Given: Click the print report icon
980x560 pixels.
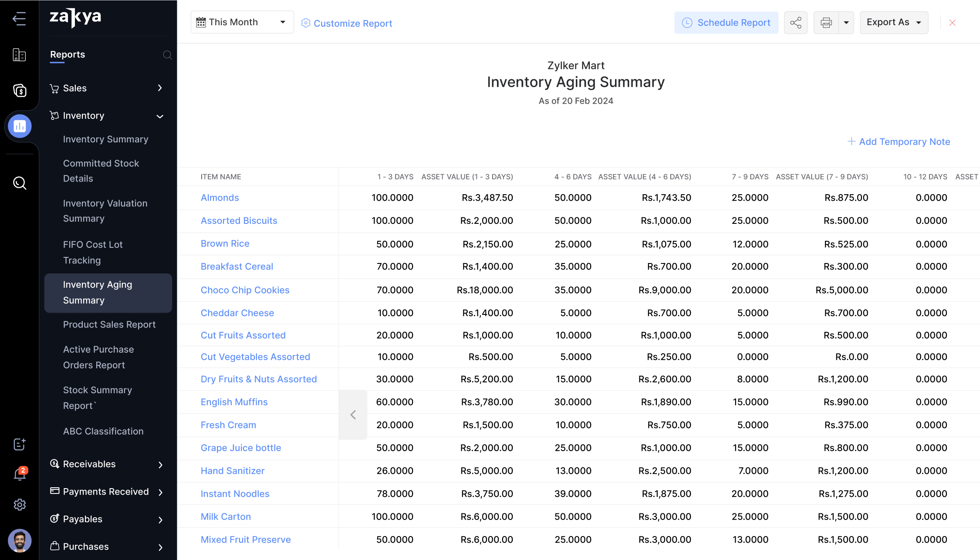Looking at the screenshot, I should tap(826, 22).
